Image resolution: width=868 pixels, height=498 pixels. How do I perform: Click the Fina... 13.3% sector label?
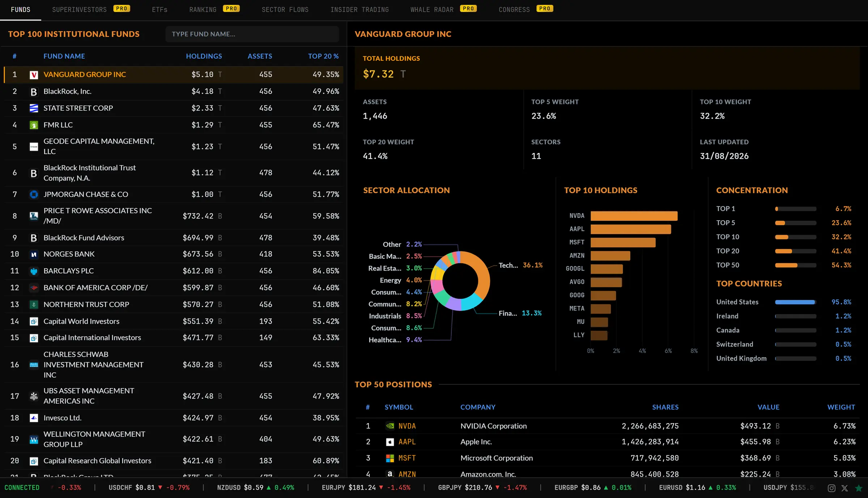click(x=520, y=313)
